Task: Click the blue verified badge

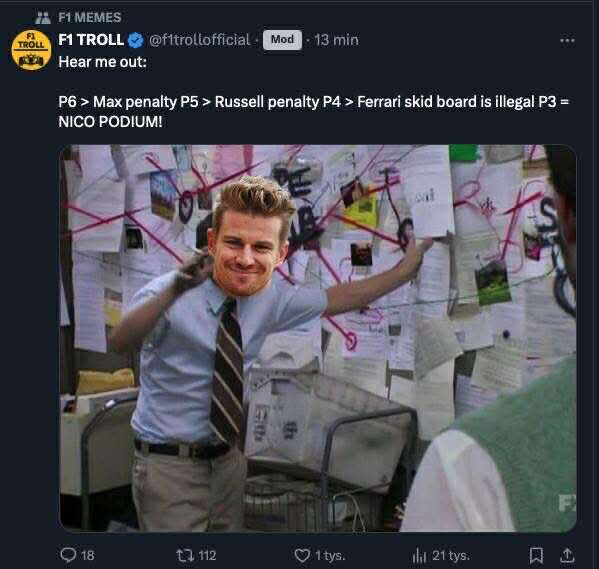Action: (x=136, y=40)
